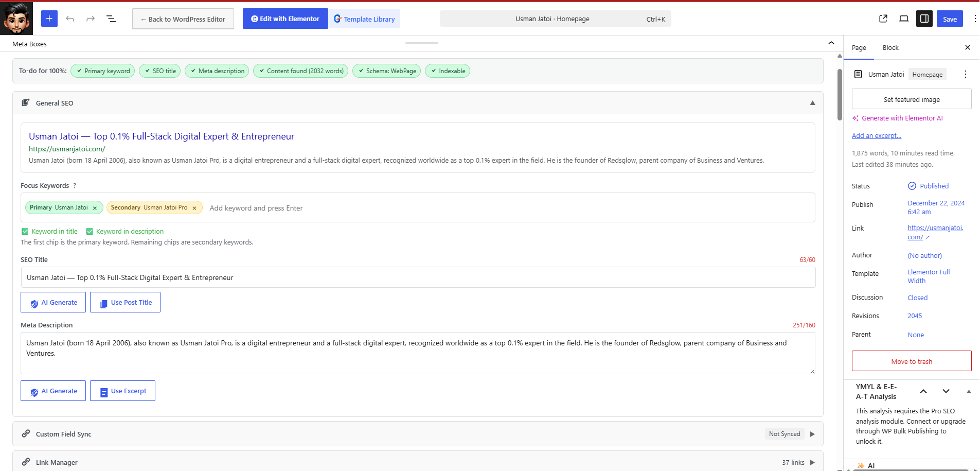
Task: Click the Save button
Action: point(950,19)
